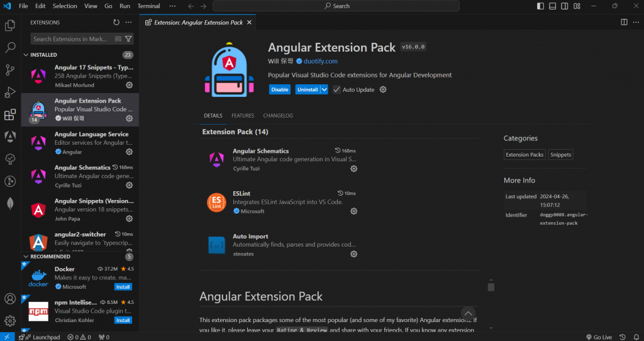Viewport: 644px width, 341px height.
Task: Open the Terminal menu
Action: pyautogui.click(x=148, y=6)
